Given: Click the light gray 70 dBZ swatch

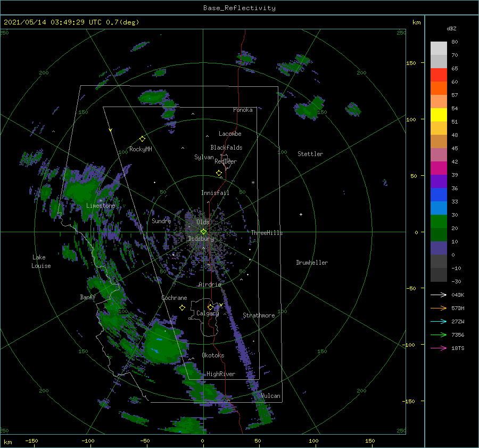Looking at the screenshot, I should click(439, 48).
